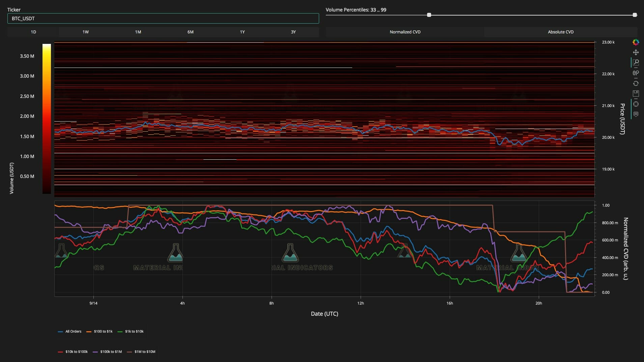Click the BTC_USDT ticker input field
644x362 pixels.
click(163, 18)
